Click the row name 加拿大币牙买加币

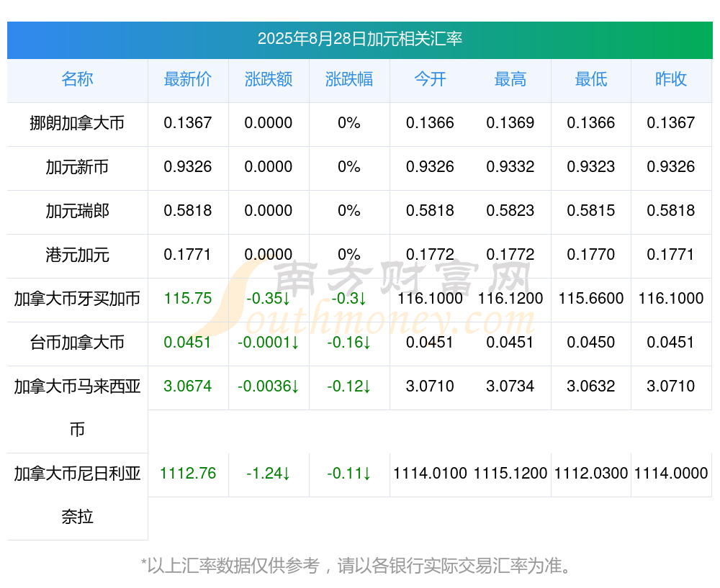pyautogui.click(x=77, y=299)
